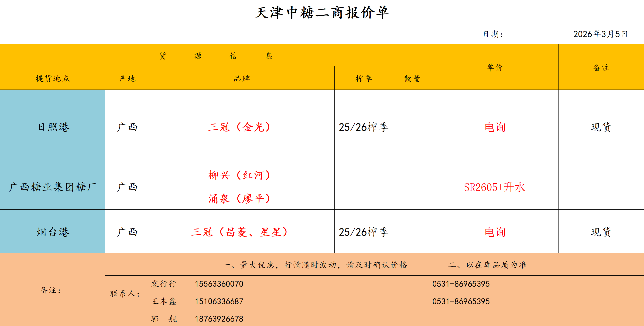Select the 品牌 column header

(x=242, y=78)
